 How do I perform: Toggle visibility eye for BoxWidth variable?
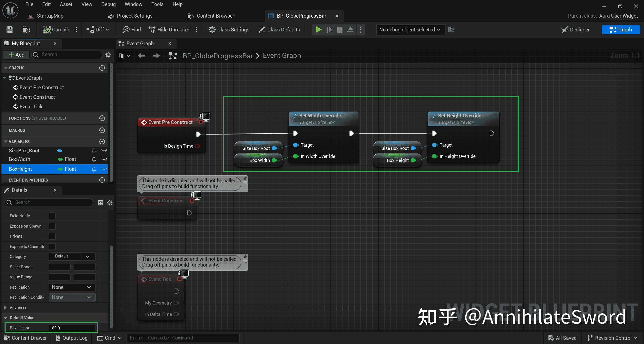pyautogui.click(x=104, y=159)
